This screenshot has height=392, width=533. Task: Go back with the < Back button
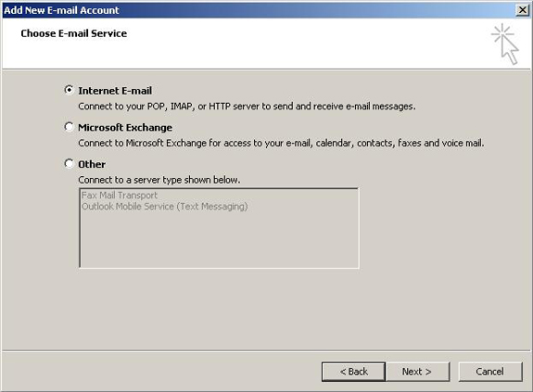click(x=353, y=372)
